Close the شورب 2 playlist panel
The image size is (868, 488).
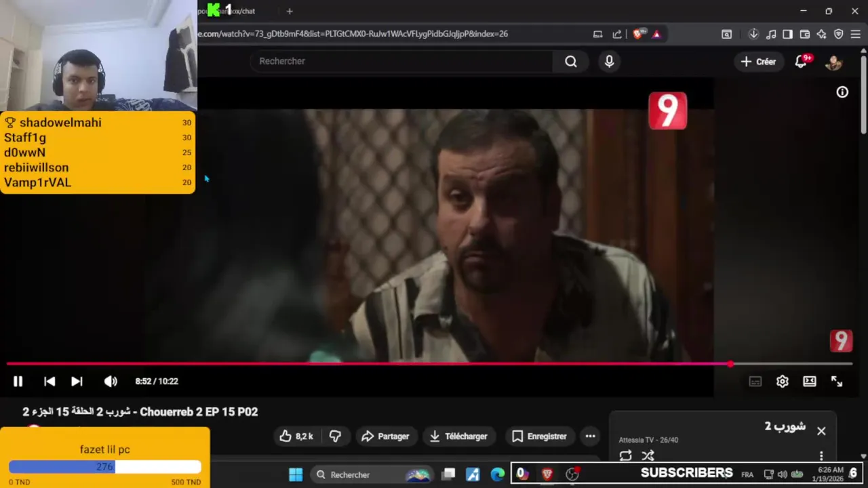tap(821, 431)
